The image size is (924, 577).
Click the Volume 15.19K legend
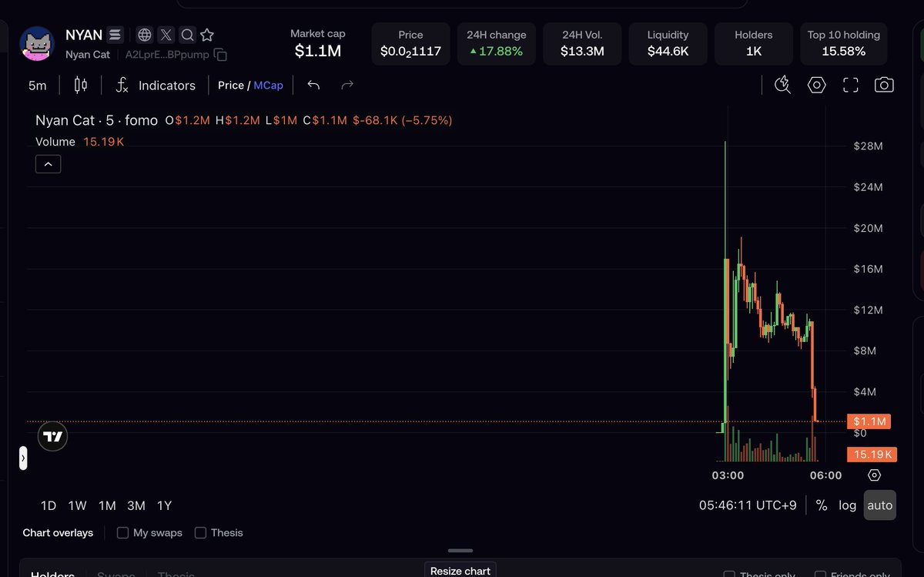tap(79, 142)
